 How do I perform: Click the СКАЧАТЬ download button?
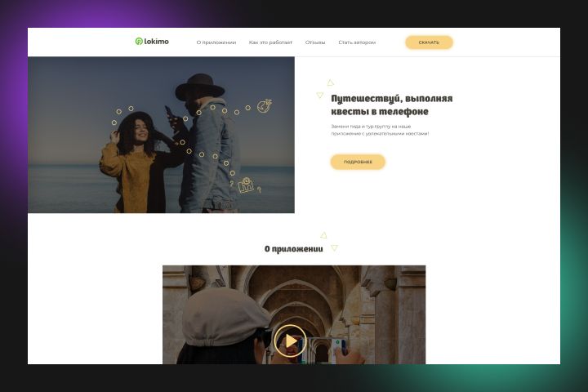point(429,42)
